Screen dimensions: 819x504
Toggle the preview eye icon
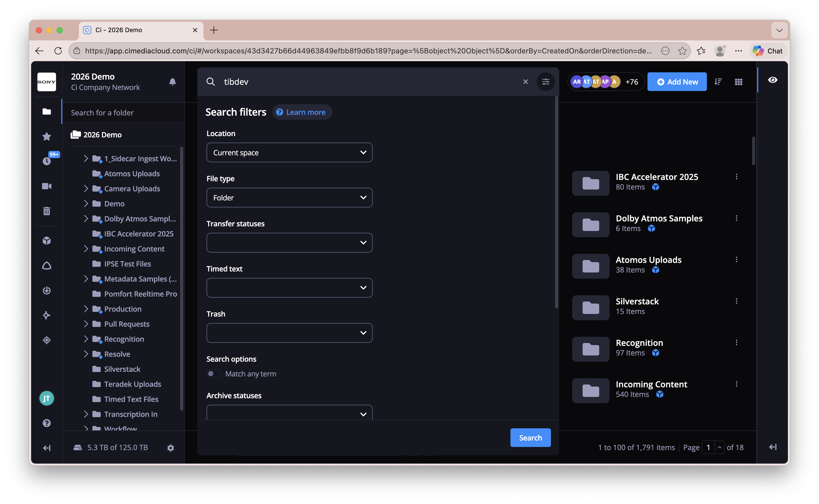[773, 80]
